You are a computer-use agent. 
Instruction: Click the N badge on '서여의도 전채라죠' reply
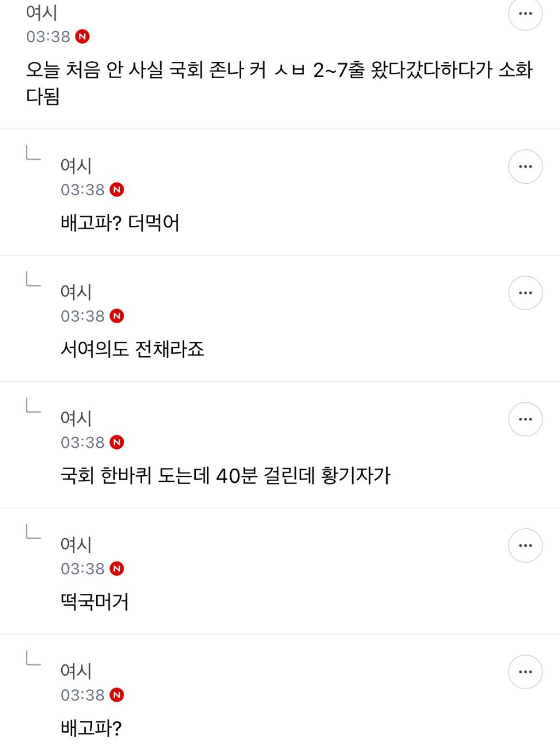117,316
